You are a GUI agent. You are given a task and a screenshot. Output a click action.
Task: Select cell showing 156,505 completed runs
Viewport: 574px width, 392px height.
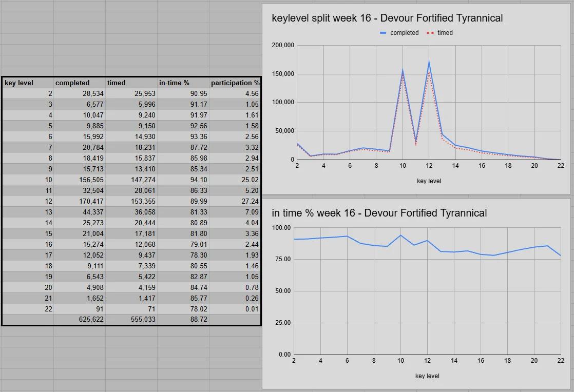[80, 180]
